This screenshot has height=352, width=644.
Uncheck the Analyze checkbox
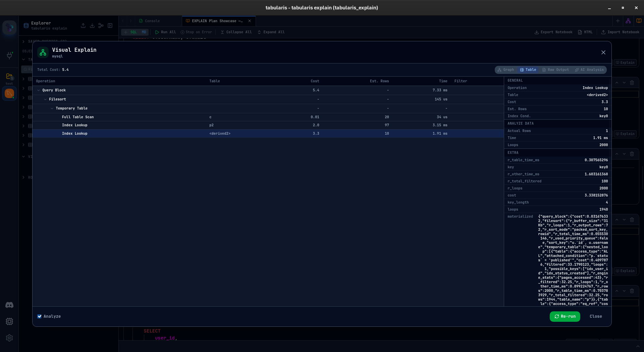coord(40,316)
